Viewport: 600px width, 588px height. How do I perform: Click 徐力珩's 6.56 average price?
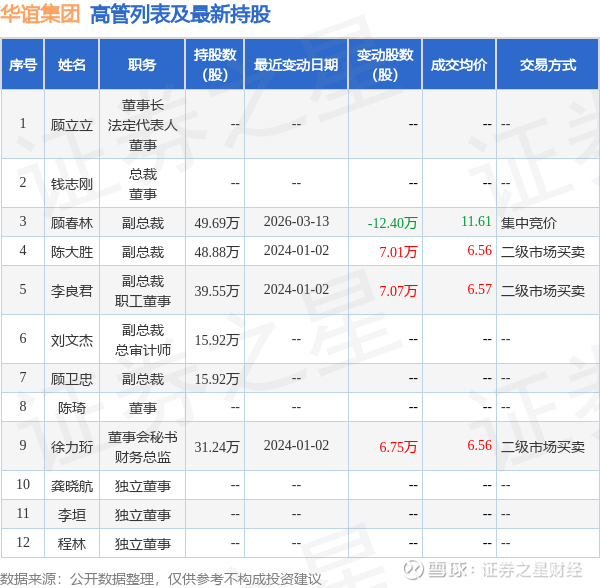point(479,446)
